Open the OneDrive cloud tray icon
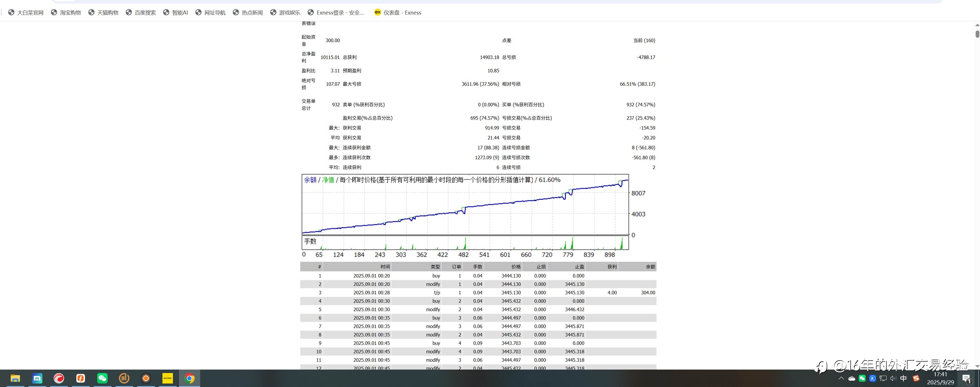Image resolution: width=980 pixels, height=387 pixels. click(852, 378)
